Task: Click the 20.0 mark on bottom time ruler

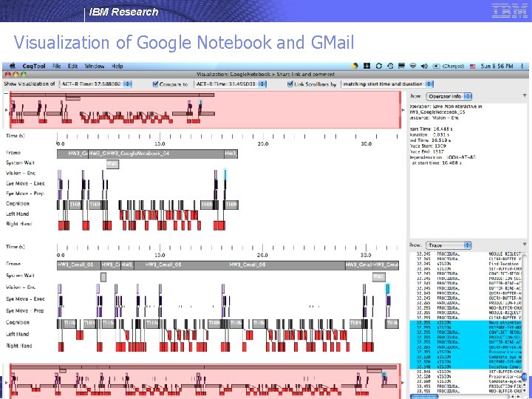Action: tap(262, 255)
